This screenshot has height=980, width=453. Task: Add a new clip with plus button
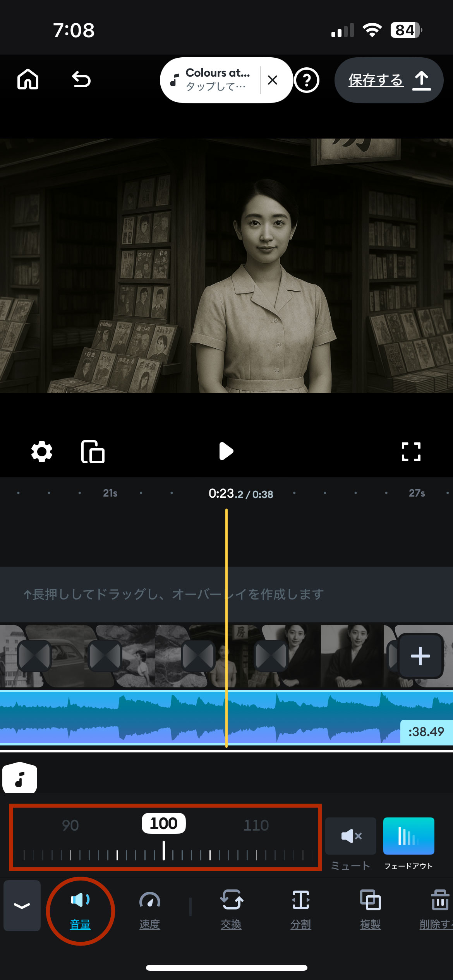tap(420, 656)
